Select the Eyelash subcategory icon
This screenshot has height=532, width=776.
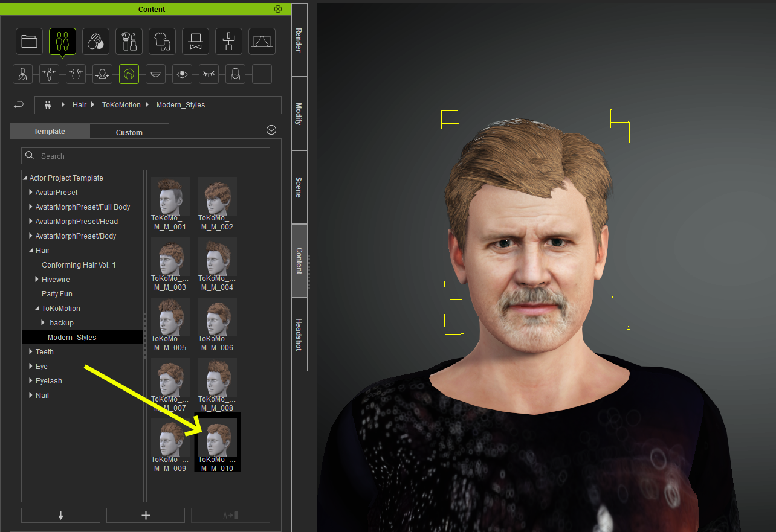[209, 74]
